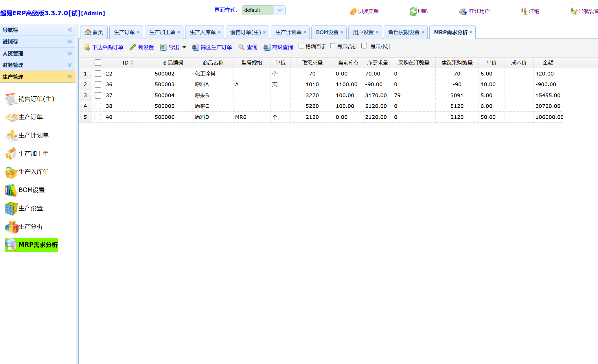Screen dimensions: 598x364
Task: Open the 界面样式 default dropdown
Action: pyautogui.click(x=279, y=10)
